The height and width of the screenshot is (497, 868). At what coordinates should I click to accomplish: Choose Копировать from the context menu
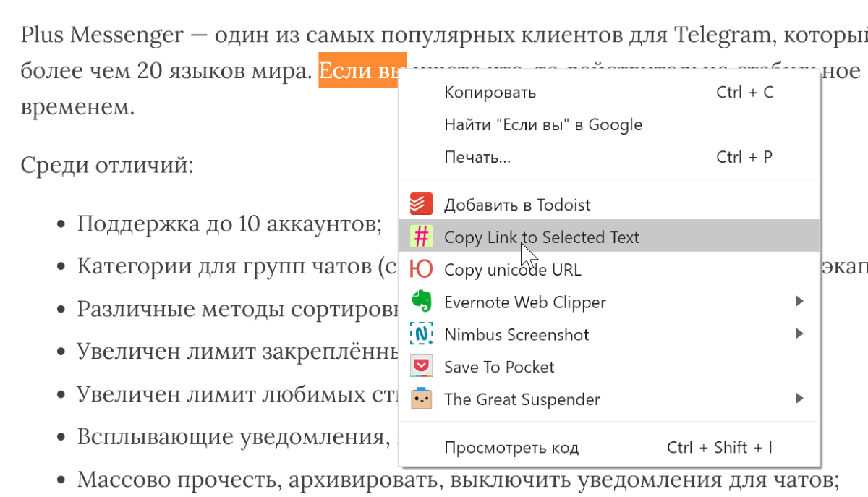(610, 93)
